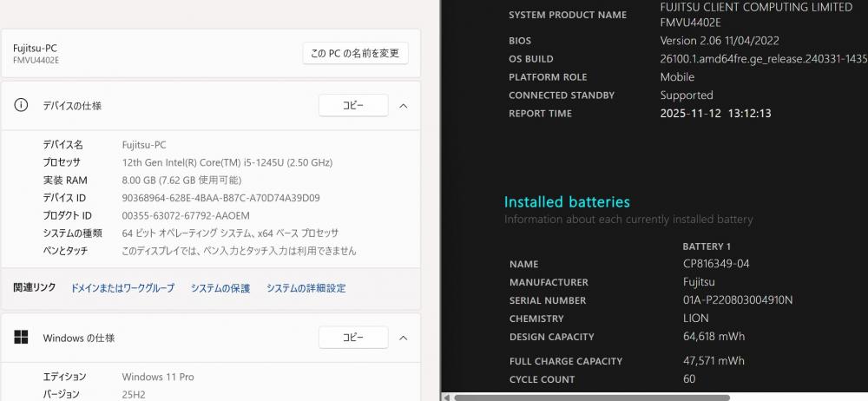
Task: Click the FULL CHARGE CAPACITY label
Action: [x=566, y=361]
